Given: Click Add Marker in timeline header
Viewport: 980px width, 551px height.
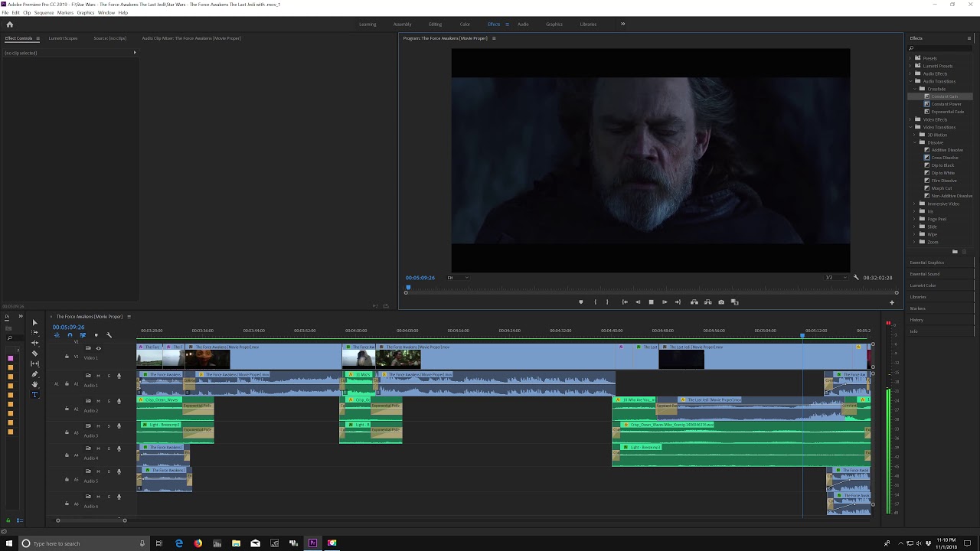Looking at the screenshot, I should [x=96, y=335].
